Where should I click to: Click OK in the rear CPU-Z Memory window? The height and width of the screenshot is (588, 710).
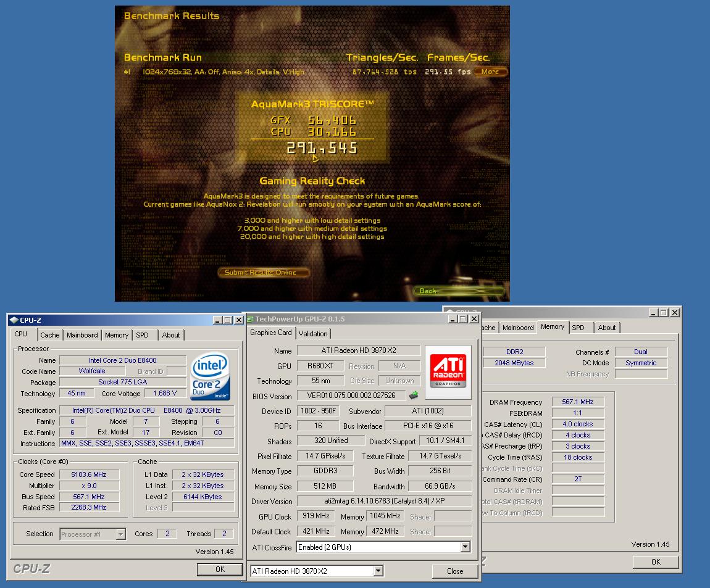[x=656, y=561]
